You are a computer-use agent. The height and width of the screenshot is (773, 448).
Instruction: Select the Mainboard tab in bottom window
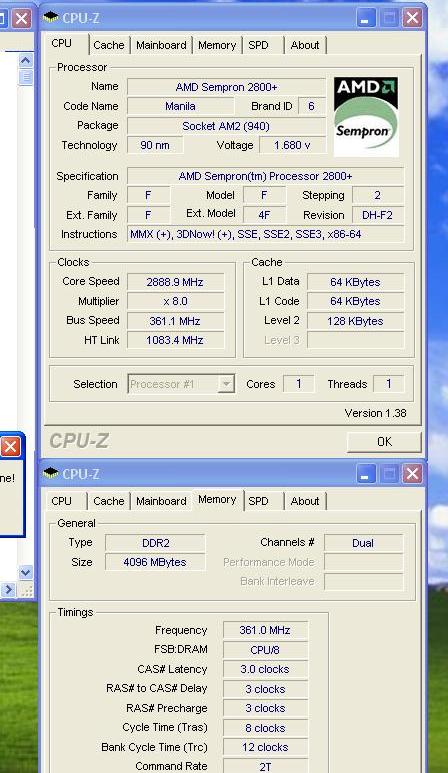(161, 501)
